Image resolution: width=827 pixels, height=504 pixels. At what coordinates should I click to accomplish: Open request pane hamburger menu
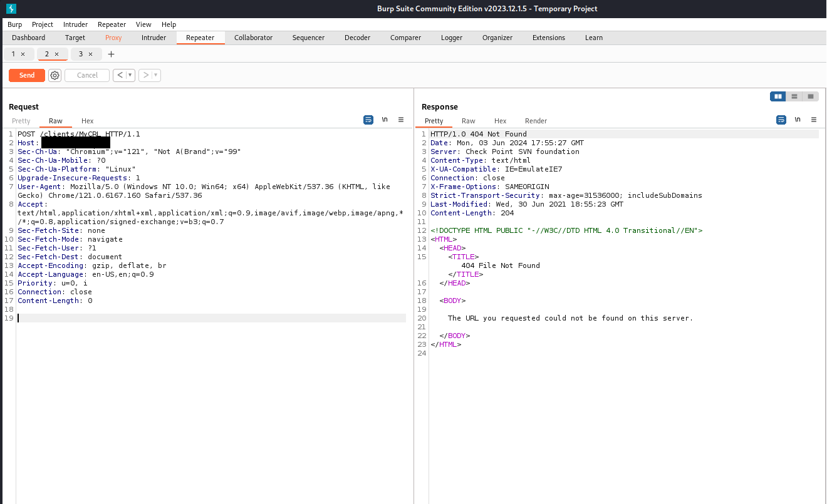(x=401, y=120)
